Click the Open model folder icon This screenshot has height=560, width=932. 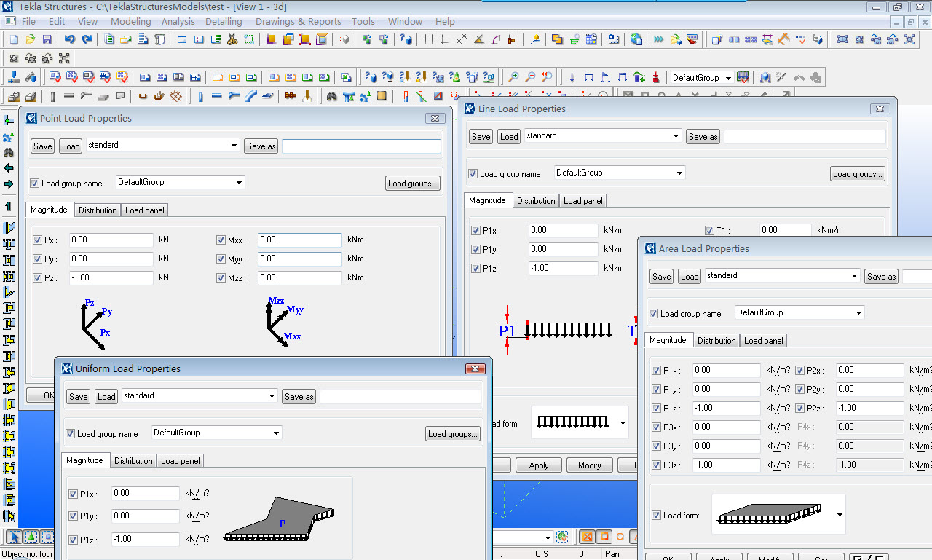(31, 39)
